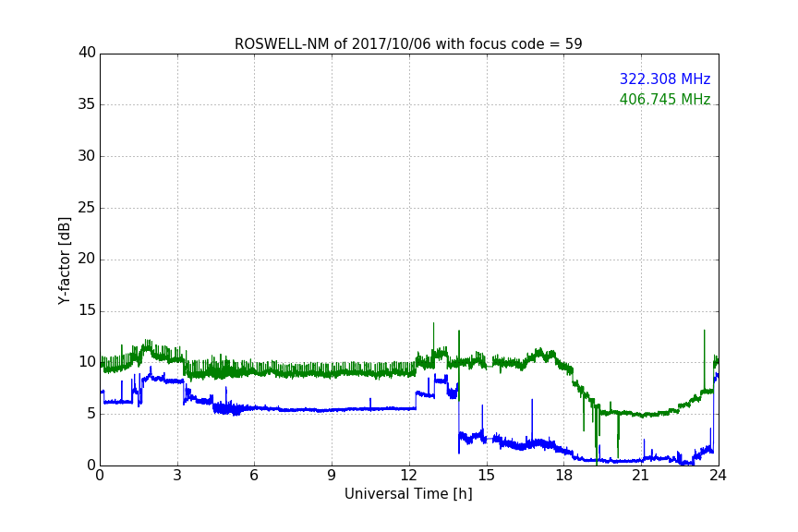Select the blue 322.308 MHz legend label
The height and width of the screenshot is (532, 798).
click(x=665, y=79)
